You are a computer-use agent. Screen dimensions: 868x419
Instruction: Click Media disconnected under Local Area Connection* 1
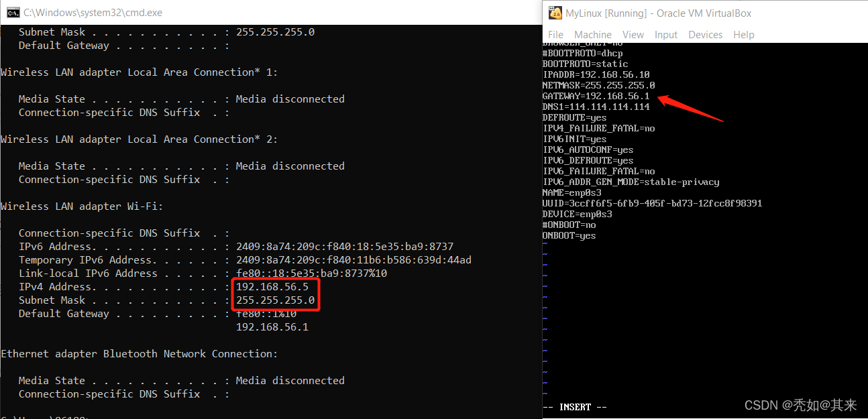pyautogui.click(x=290, y=99)
